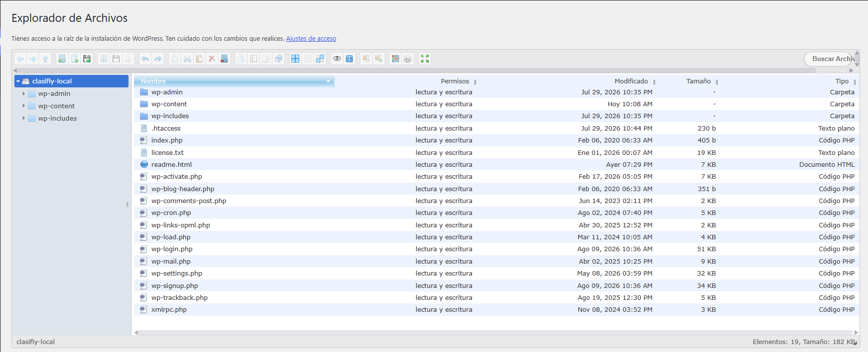This screenshot has height=352, width=868.
Task: Sort by the Tamaño column header
Action: pos(698,81)
